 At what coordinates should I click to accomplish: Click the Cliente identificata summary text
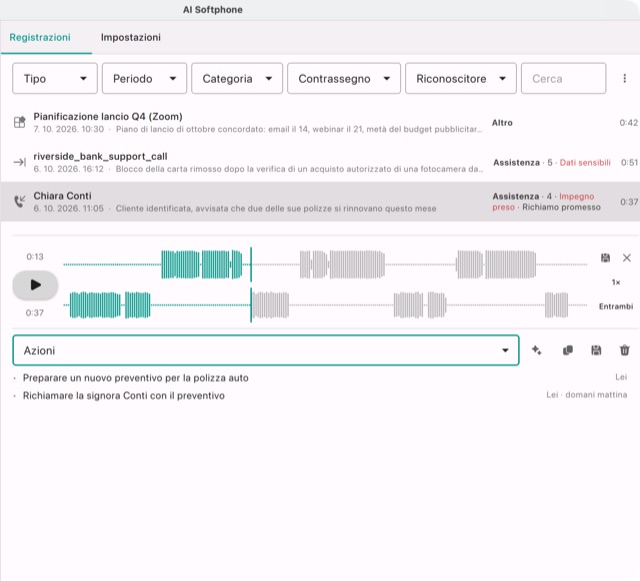tap(276, 209)
